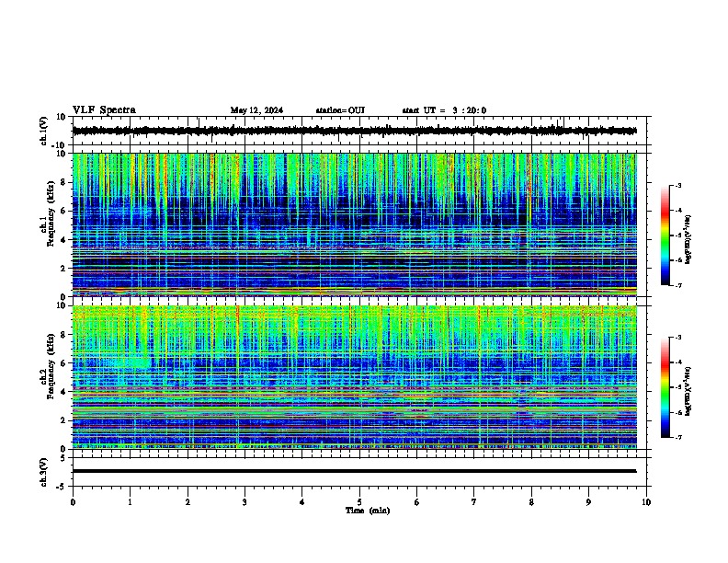Click tick label "6" on the time axis
Screen dimensions: 728x563
[417, 502]
